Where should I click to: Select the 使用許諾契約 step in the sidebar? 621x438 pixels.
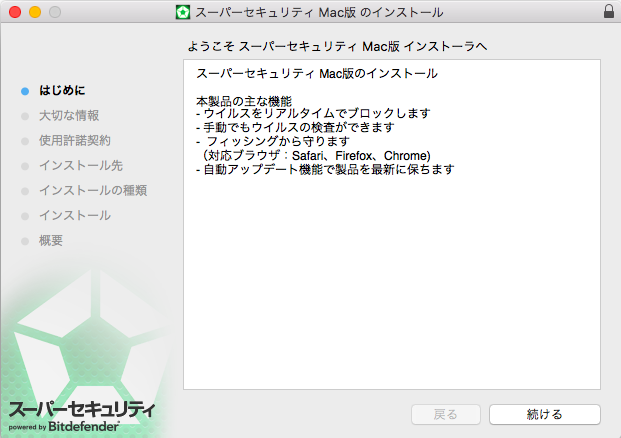tap(75, 140)
